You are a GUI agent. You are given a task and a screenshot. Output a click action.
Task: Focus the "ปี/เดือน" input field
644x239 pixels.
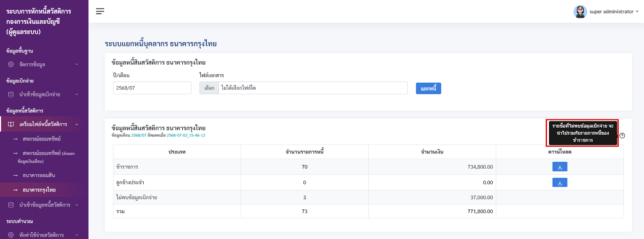pos(152,88)
